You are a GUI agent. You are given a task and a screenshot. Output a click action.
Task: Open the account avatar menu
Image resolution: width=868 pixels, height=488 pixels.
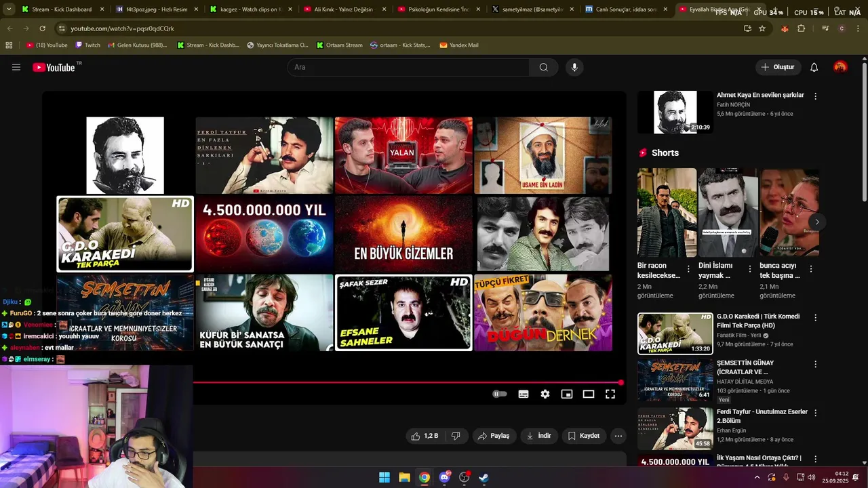pos(840,67)
